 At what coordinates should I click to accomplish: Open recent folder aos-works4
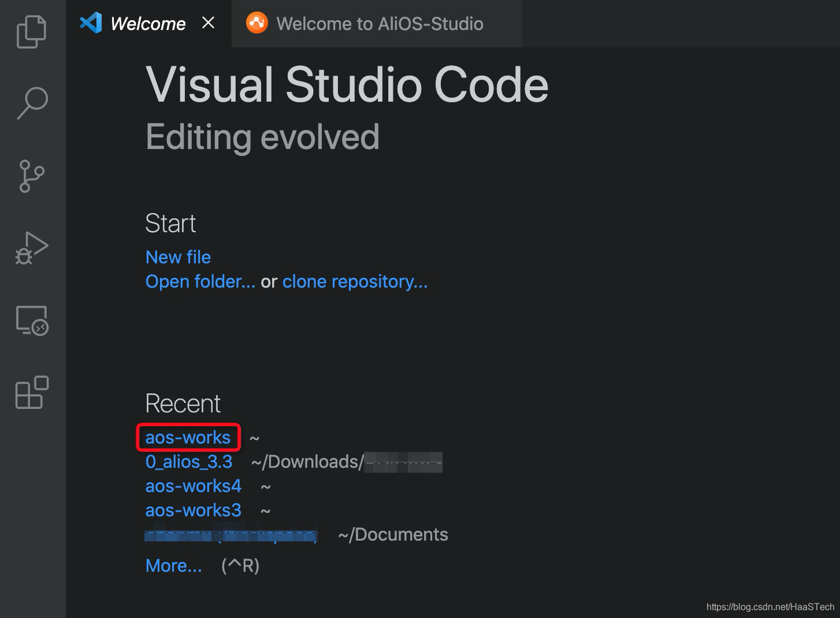(193, 486)
